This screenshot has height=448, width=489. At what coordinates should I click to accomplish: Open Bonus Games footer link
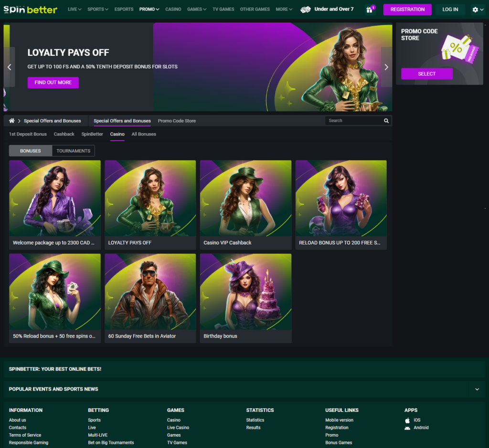pos(339,443)
